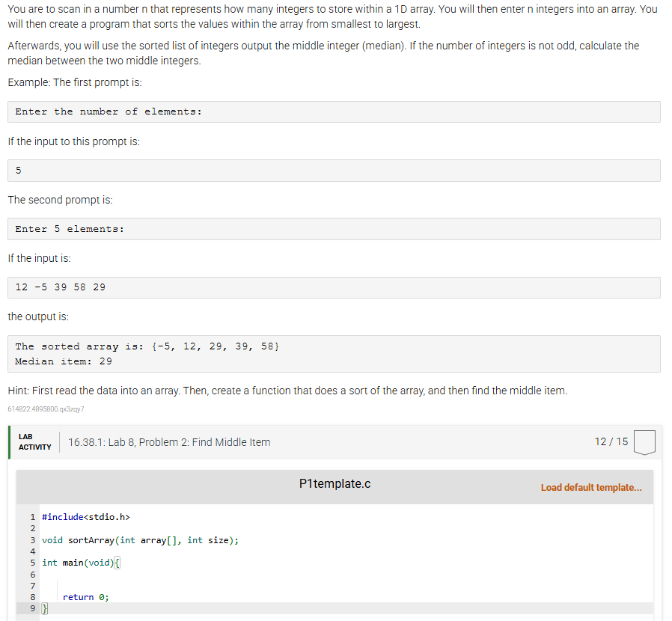Select the P1template.c file tab
Viewport: 672px width, 621px height.
[x=334, y=483]
